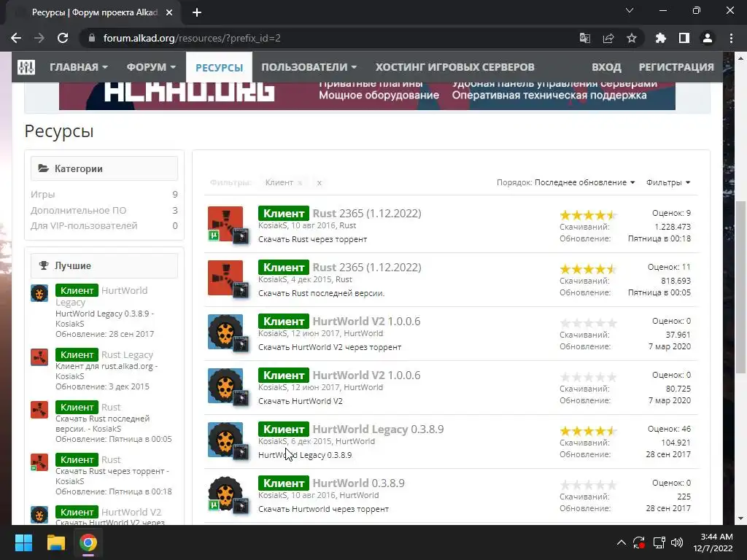Click HurtWorld Legacy icon in Лучшие
747x560 pixels.
tap(39, 293)
